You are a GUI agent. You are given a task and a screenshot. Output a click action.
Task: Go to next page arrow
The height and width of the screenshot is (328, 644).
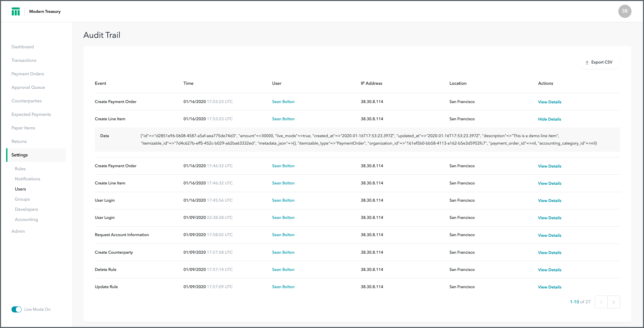pyautogui.click(x=614, y=302)
